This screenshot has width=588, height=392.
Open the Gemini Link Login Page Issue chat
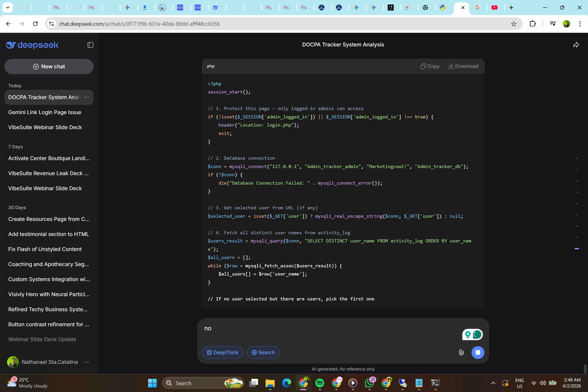click(x=45, y=112)
